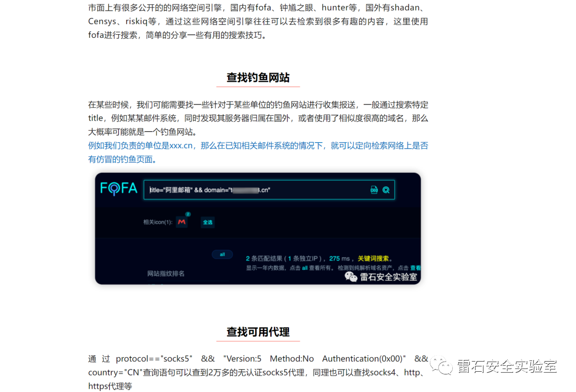576x392 pixels.
Task: Click the inline all link in results note
Action: click(305, 268)
